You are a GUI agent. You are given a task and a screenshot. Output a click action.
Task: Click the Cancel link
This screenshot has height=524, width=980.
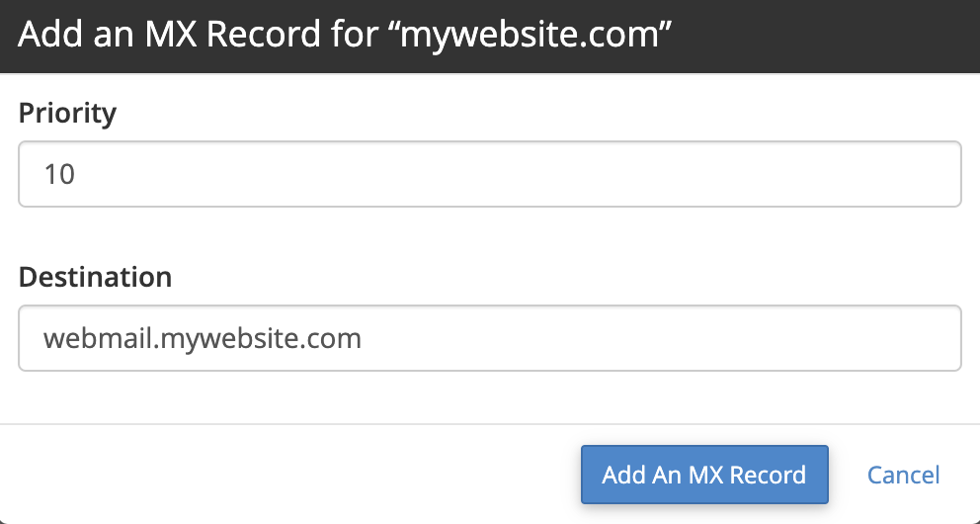pos(903,475)
